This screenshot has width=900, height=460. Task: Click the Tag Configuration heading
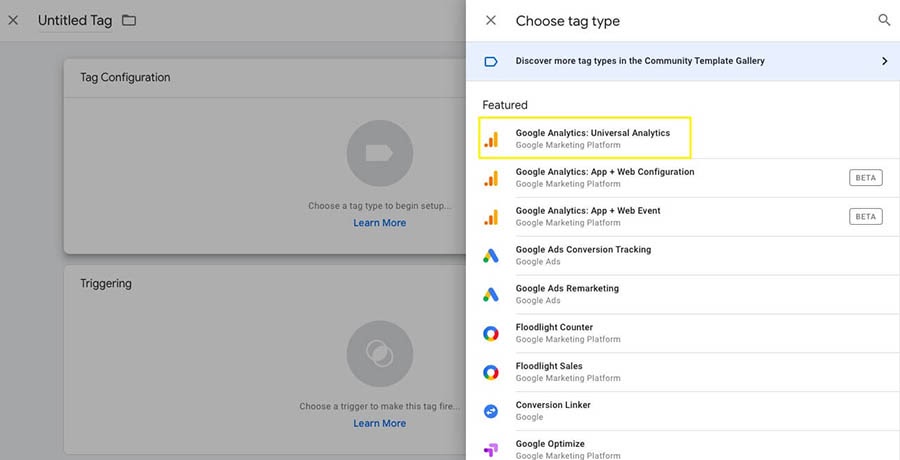125,78
